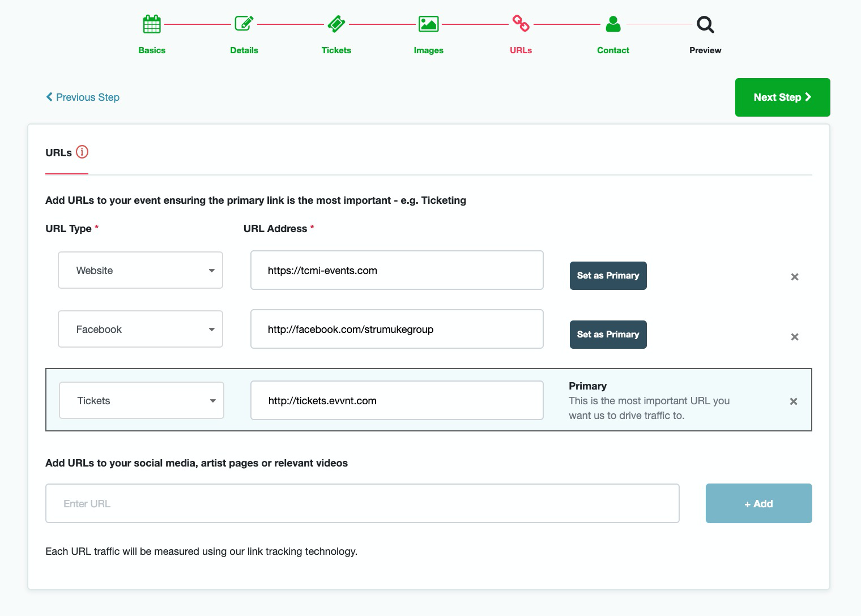
Task: Click the + Add URL button
Action: tap(758, 503)
